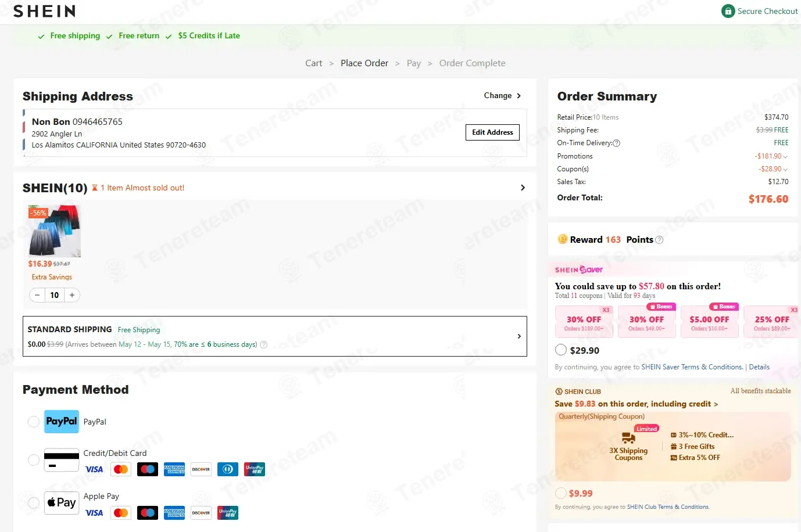Click the $5.00 OFF bonus coupon
This screenshot has width=801, height=532.
[709, 322]
